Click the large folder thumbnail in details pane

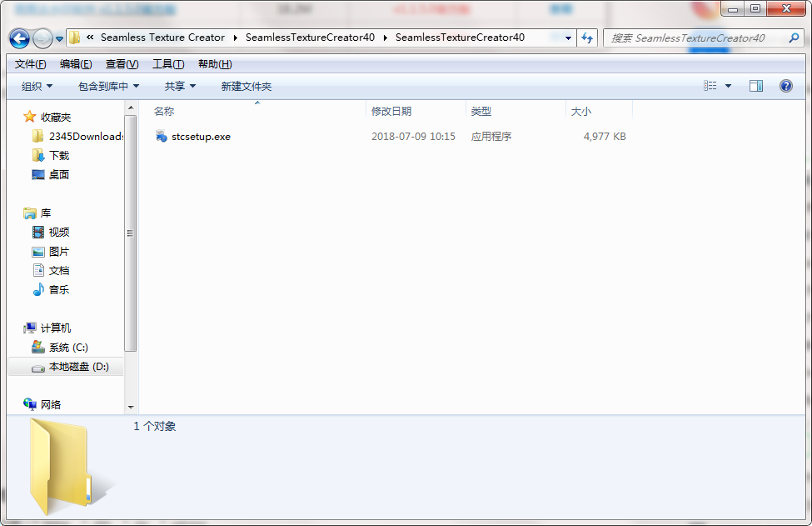tap(59, 467)
